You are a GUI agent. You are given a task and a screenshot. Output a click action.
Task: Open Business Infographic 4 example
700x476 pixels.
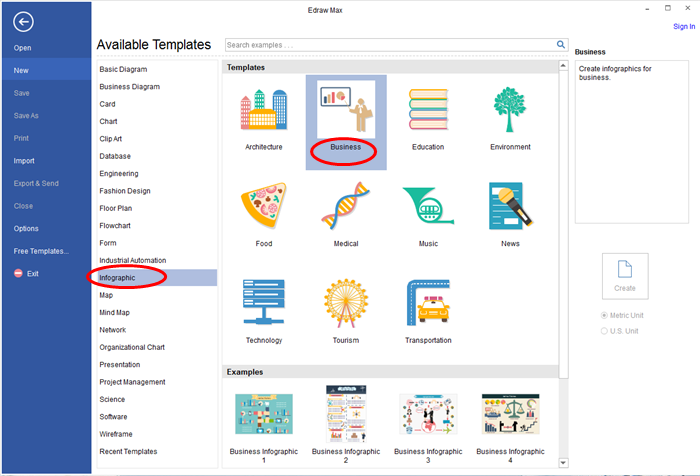pos(510,414)
